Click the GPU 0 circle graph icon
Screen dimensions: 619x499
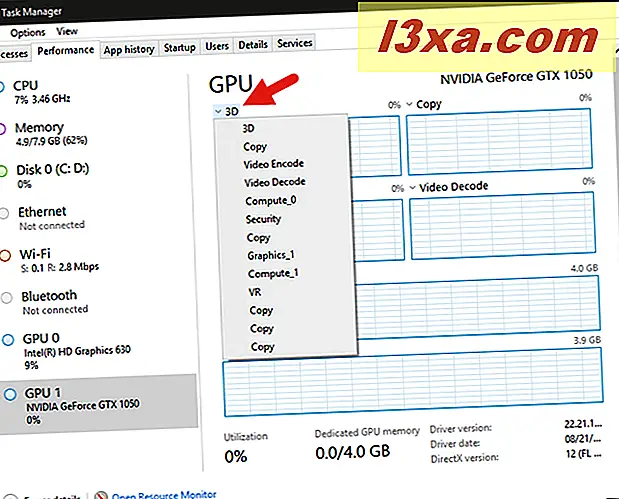8,340
